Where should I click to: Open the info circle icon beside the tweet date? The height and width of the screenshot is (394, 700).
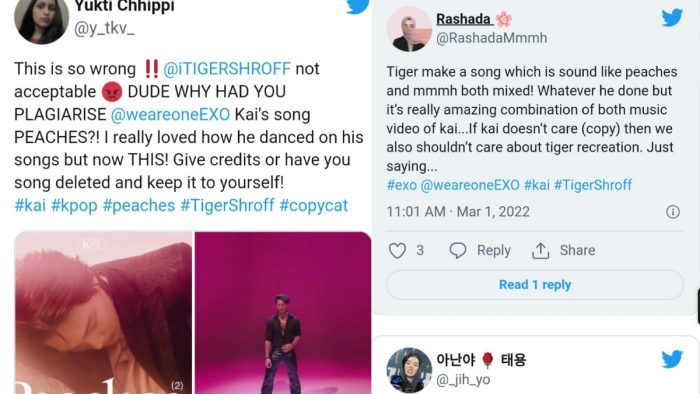(x=673, y=212)
